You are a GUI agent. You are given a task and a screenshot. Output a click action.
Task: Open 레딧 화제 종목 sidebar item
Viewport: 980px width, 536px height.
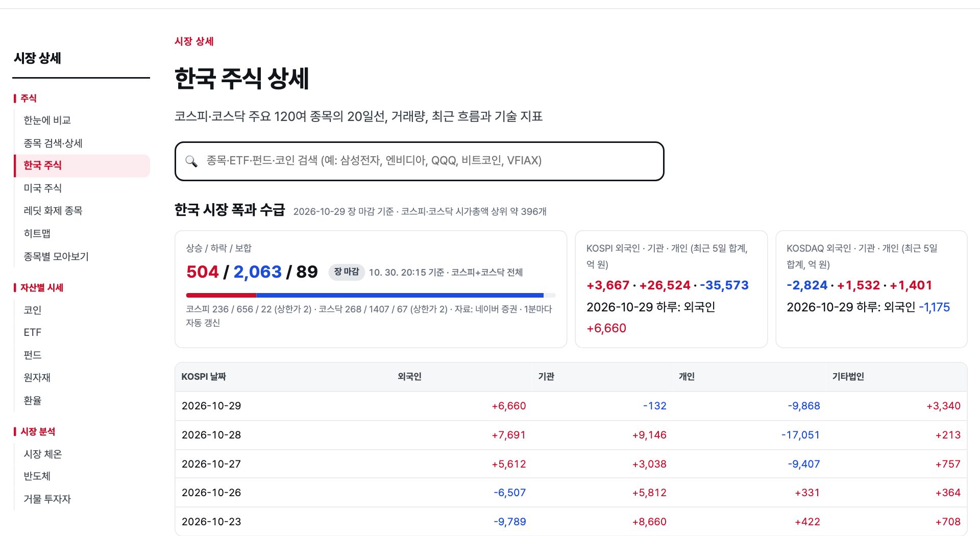[x=53, y=210]
